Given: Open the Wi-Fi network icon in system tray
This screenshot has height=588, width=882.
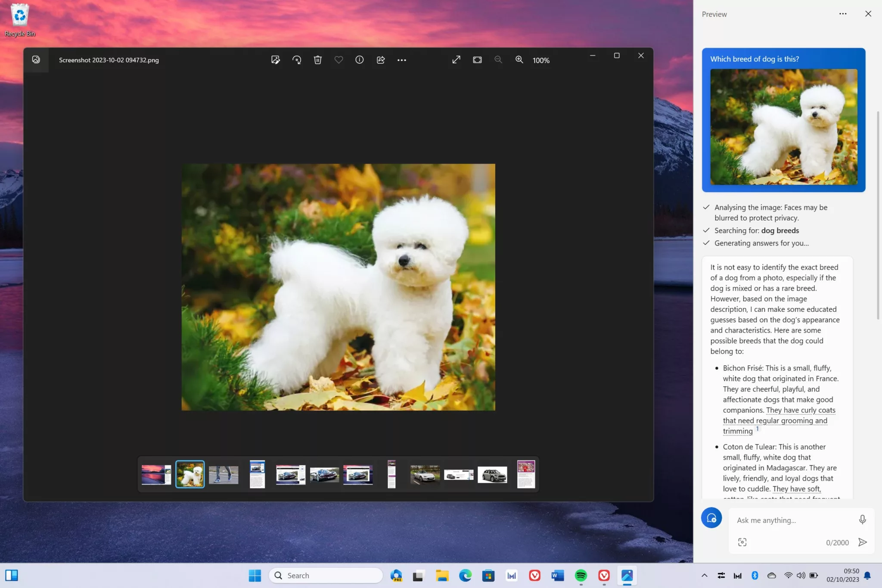Looking at the screenshot, I should [788, 576].
